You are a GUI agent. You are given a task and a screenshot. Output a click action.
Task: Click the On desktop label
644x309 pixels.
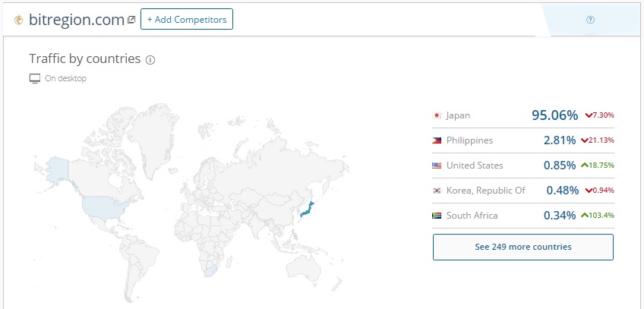(66, 78)
